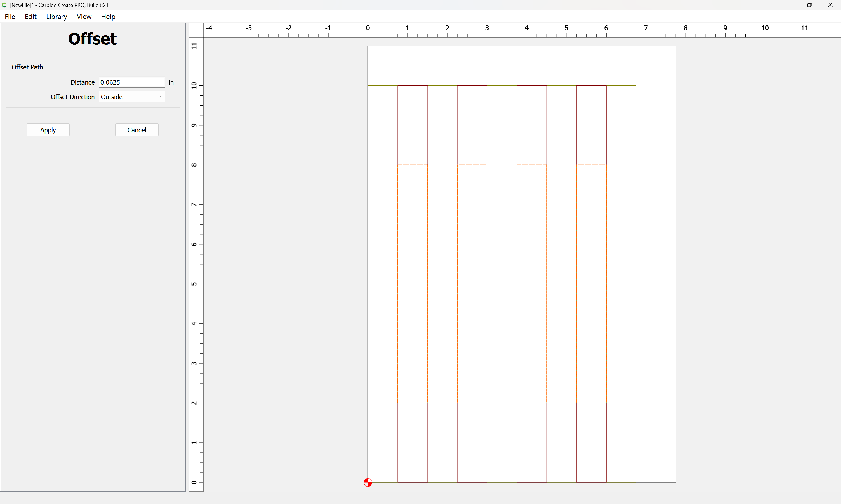Click the vertical ruler at mark 6
Screen dimensions: 841x504
[196, 244]
